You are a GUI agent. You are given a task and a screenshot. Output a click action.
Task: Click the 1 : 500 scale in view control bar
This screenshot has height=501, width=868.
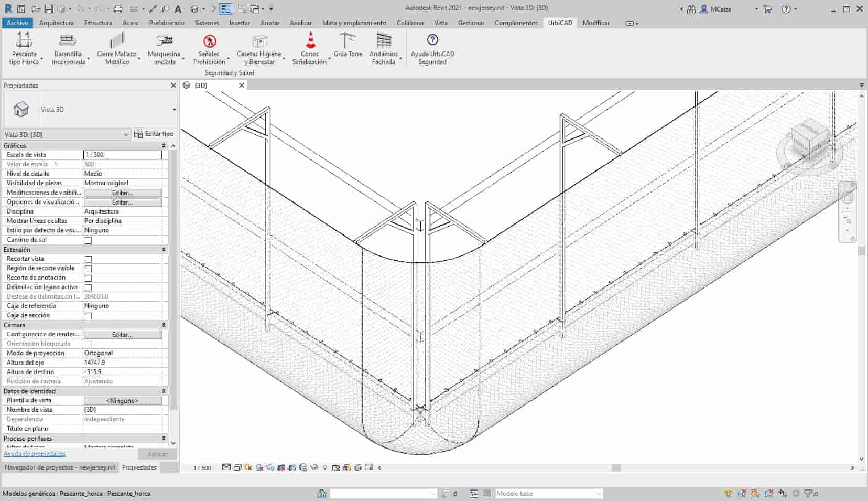point(202,468)
